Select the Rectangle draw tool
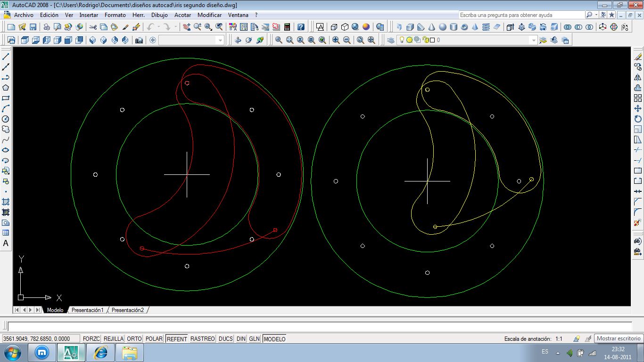 6,98
